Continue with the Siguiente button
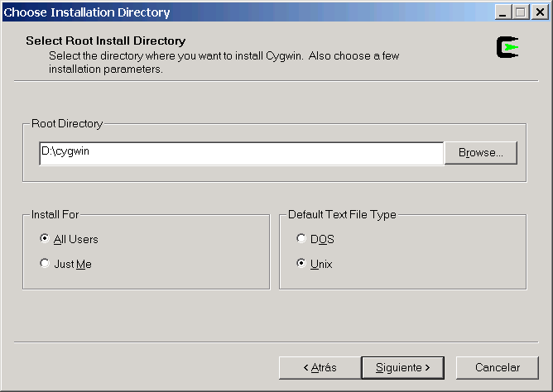This screenshot has height=392, width=553. tap(403, 368)
